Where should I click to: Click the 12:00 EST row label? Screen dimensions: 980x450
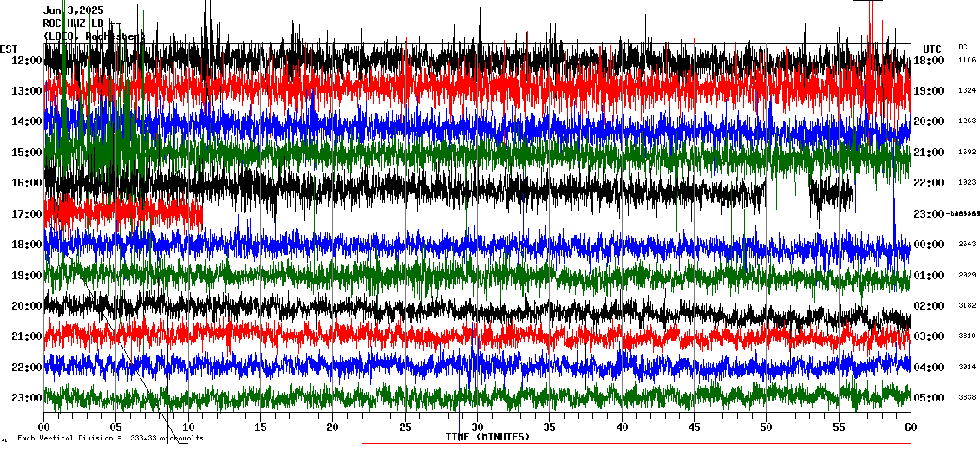coord(27,61)
